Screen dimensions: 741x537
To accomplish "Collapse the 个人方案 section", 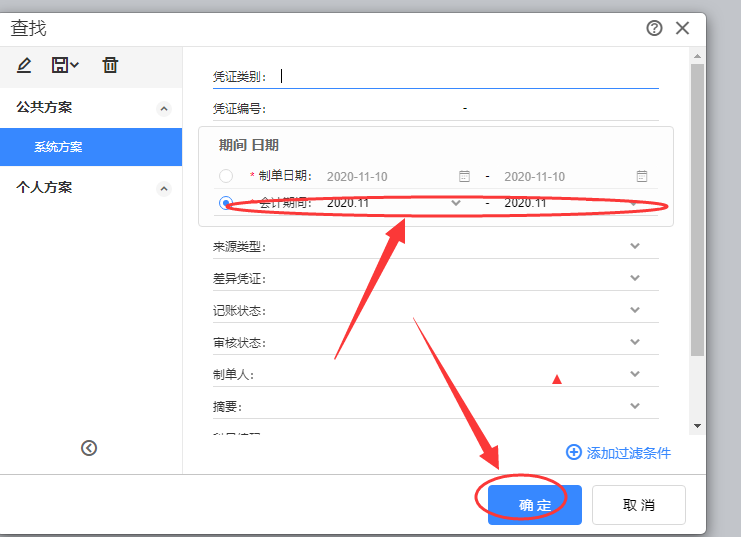I will pyautogui.click(x=164, y=189).
